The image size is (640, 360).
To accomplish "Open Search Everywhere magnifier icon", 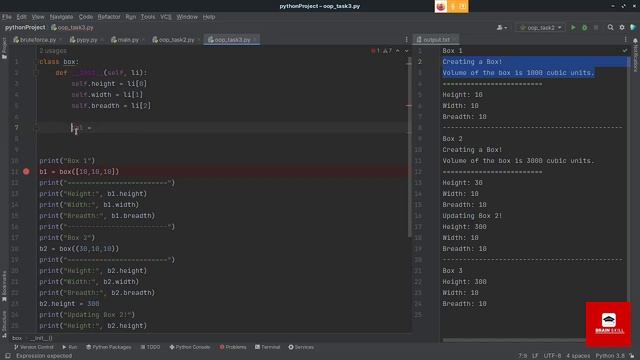I will [x=611, y=27].
